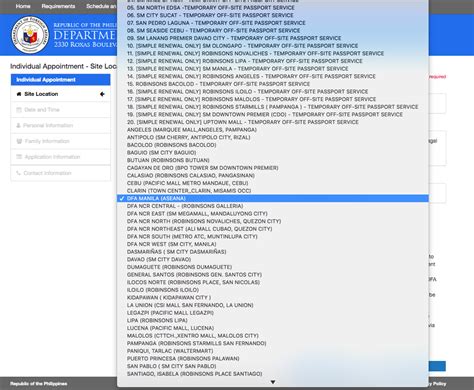474x390 pixels.
Task: Select 16. Robinsons Iloilo simple renewal option
Action: coord(273,92)
